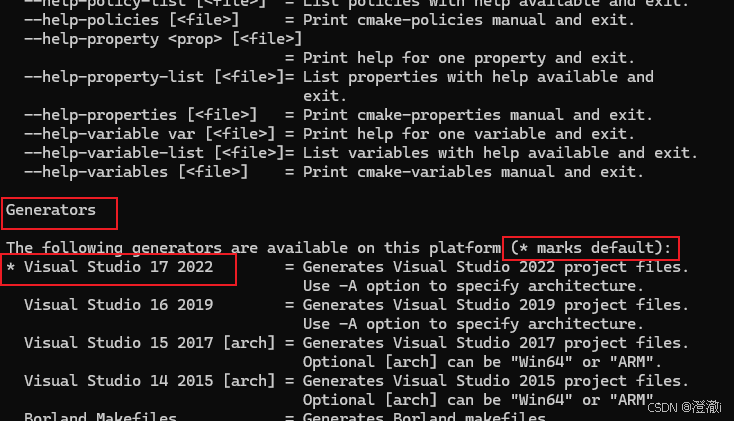Click 'Borland Makefiles' generator text
This screenshot has width=734, height=421.
(x=100, y=416)
